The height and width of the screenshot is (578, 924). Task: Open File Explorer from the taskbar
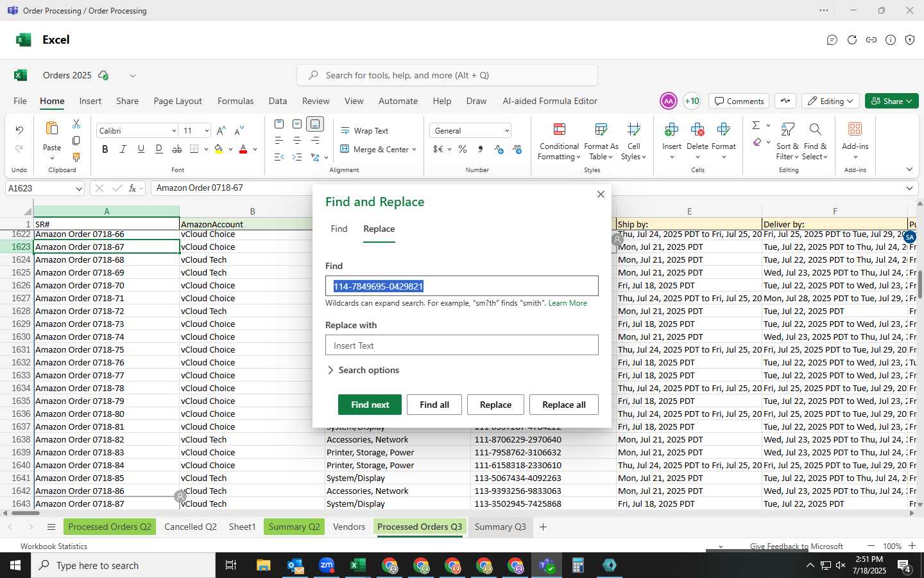click(x=264, y=565)
